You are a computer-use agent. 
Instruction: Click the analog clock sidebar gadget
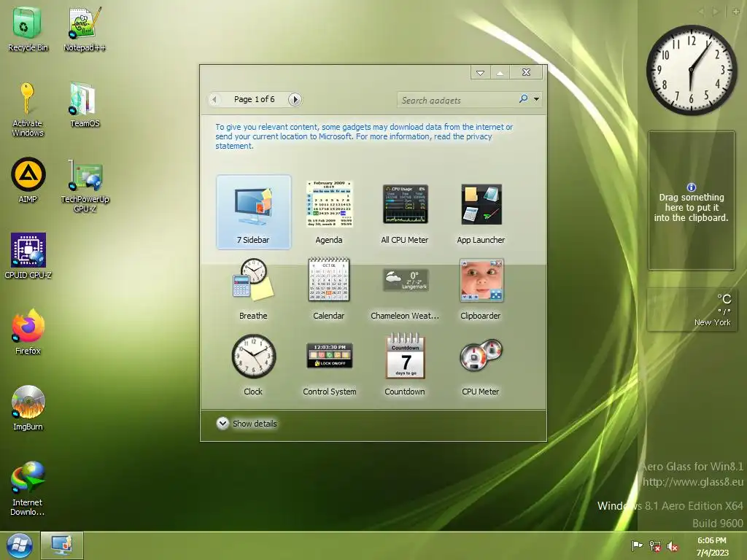(692, 70)
